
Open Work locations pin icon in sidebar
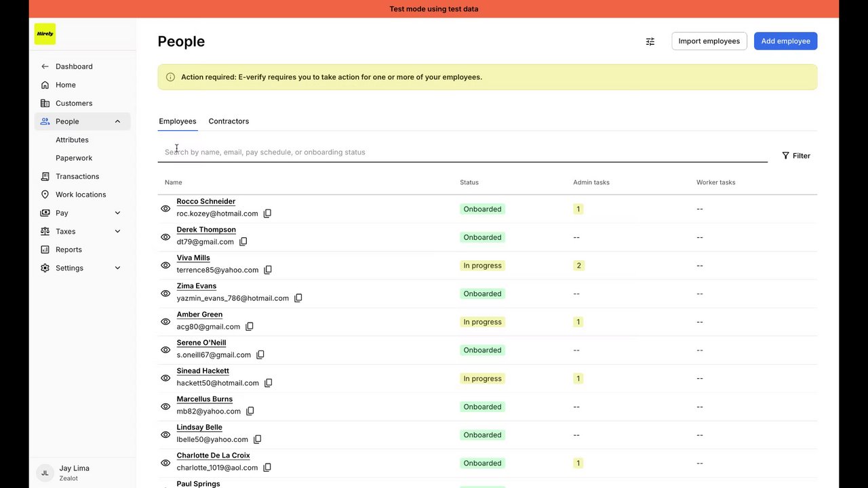point(45,195)
